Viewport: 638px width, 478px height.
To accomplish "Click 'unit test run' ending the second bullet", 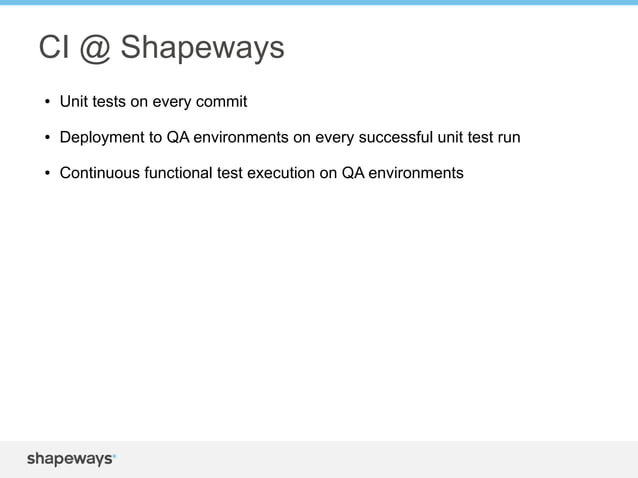I will (x=479, y=137).
